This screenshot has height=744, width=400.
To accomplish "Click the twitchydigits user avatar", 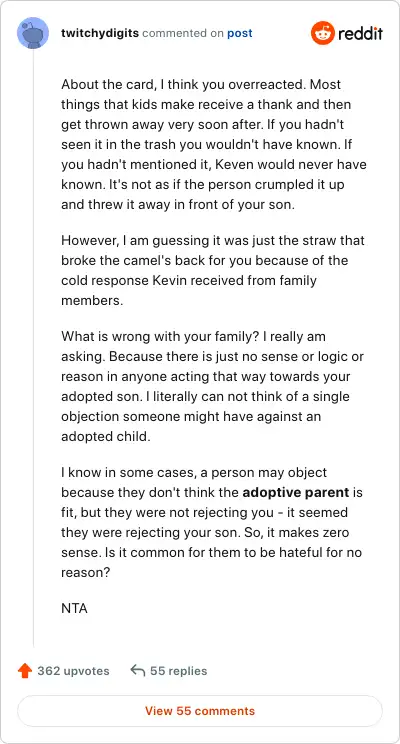I will point(33,33).
